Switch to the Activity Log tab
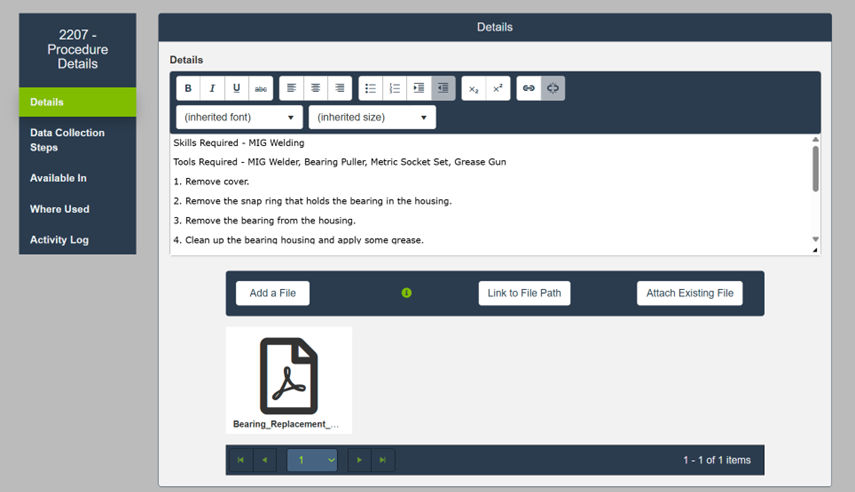Viewport: 855px width, 492px height. tap(59, 240)
